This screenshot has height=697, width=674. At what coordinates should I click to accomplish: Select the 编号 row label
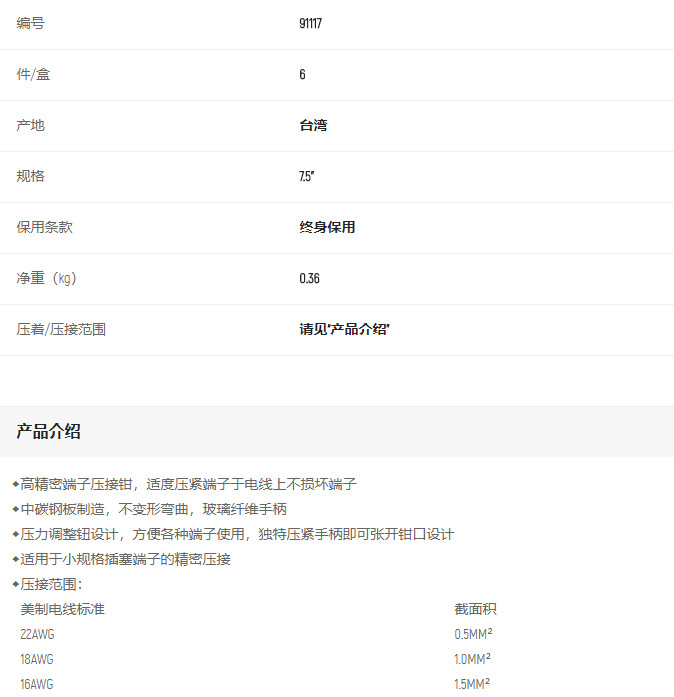pos(30,23)
